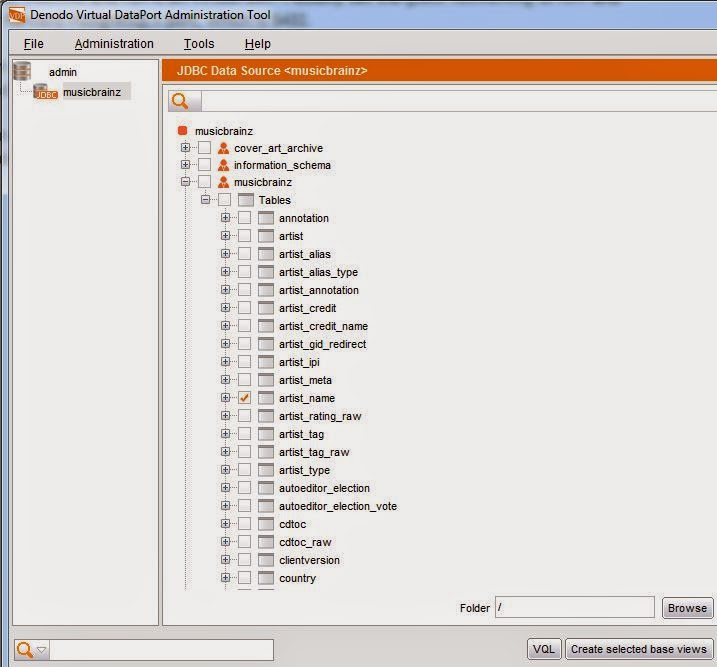The width and height of the screenshot is (717, 667).
Task: Collapse the Tables node
Action: [205, 199]
